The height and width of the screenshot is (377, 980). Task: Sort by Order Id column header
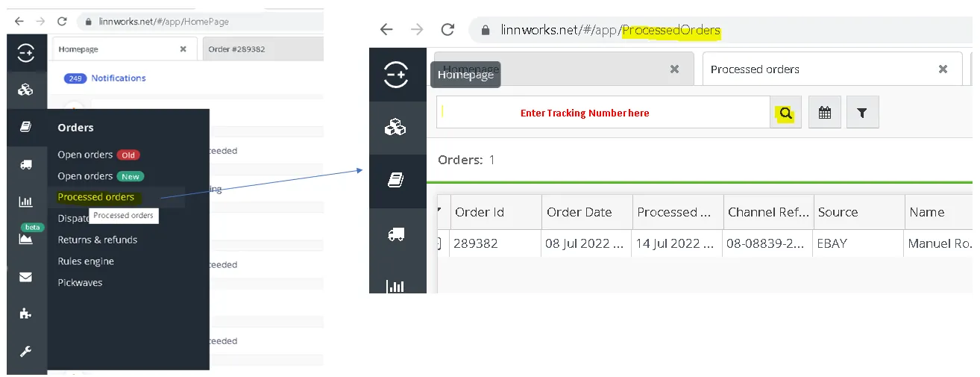pos(496,212)
